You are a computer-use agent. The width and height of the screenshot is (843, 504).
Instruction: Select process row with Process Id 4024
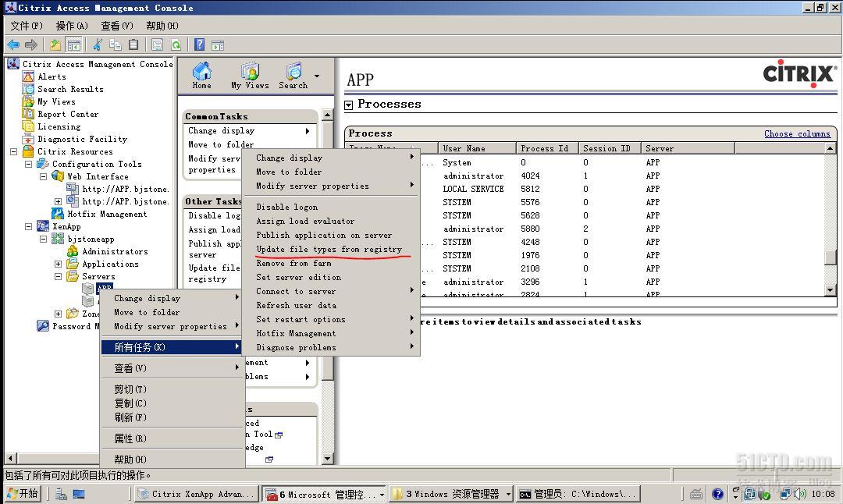pyautogui.click(x=585, y=176)
